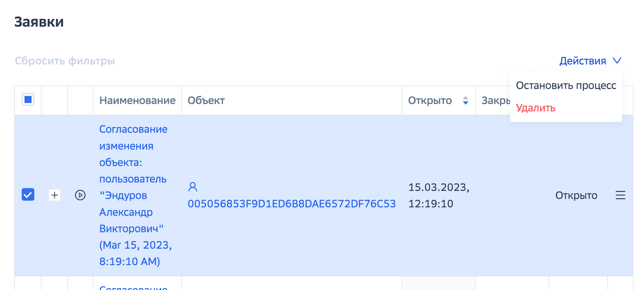Toggle the select-all checkbox in table header
The height and width of the screenshot is (290, 644).
(x=28, y=100)
